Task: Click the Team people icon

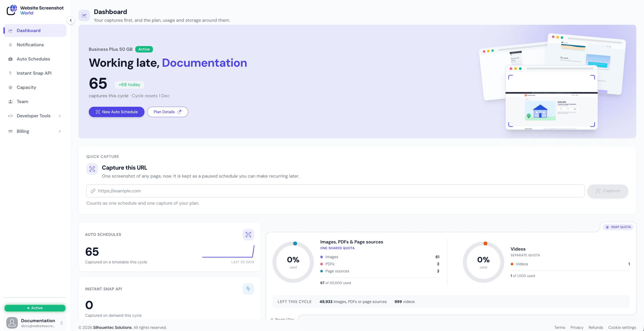Action: [x=10, y=102]
